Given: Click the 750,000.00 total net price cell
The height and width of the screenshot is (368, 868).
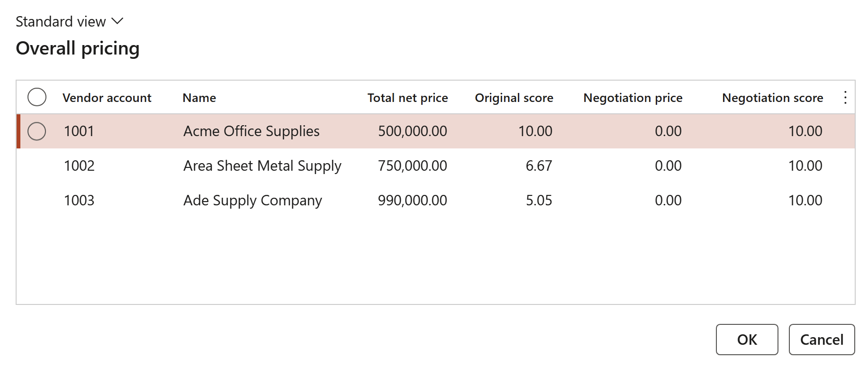Looking at the screenshot, I should (x=412, y=166).
